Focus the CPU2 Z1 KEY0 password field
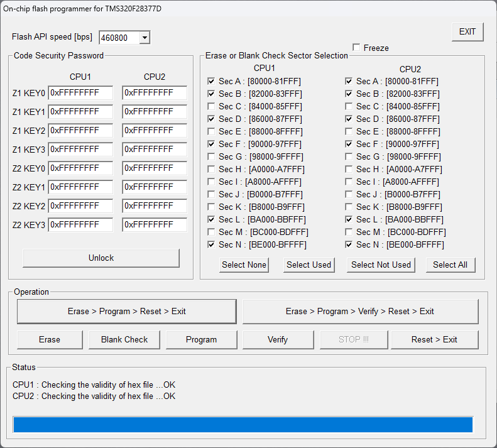497x448 pixels. tap(155, 93)
